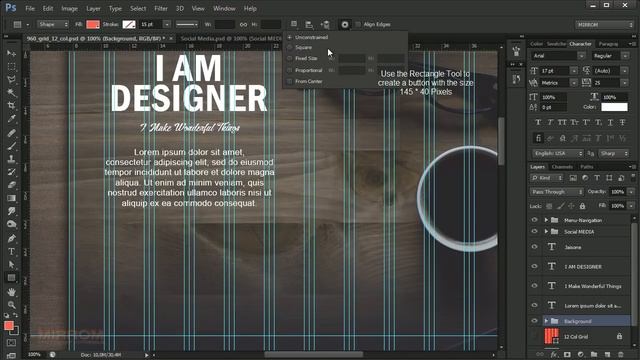
Task: Select the Path Selection tool
Action: coord(11,264)
